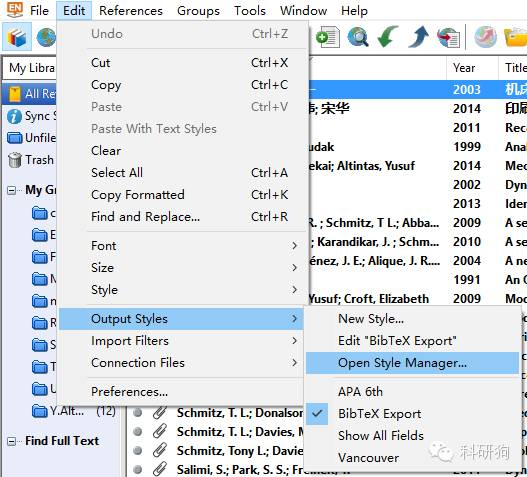Select the Karandikar, J. 2010 reference

tap(418, 242)
